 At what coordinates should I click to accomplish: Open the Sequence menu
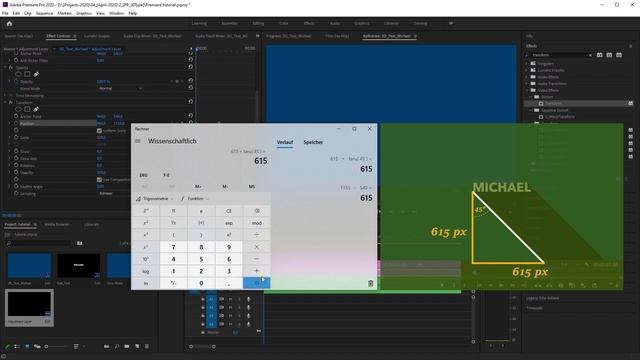point(44,13)
